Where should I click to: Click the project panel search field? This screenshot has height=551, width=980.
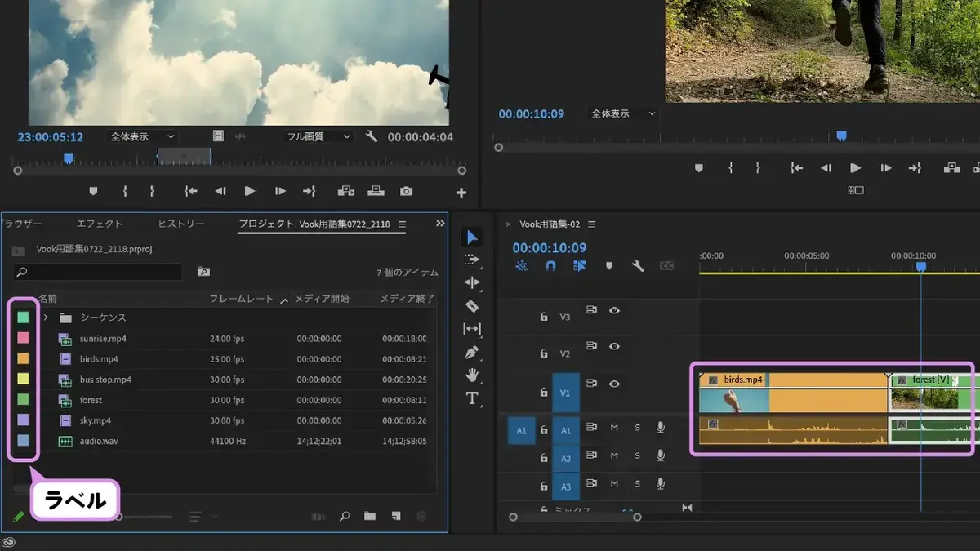97,272
